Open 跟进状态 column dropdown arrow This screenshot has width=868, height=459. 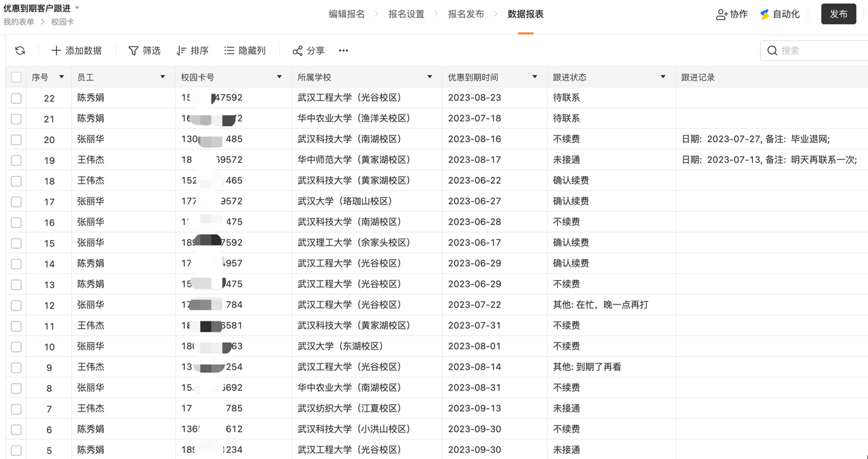point(663,77)
